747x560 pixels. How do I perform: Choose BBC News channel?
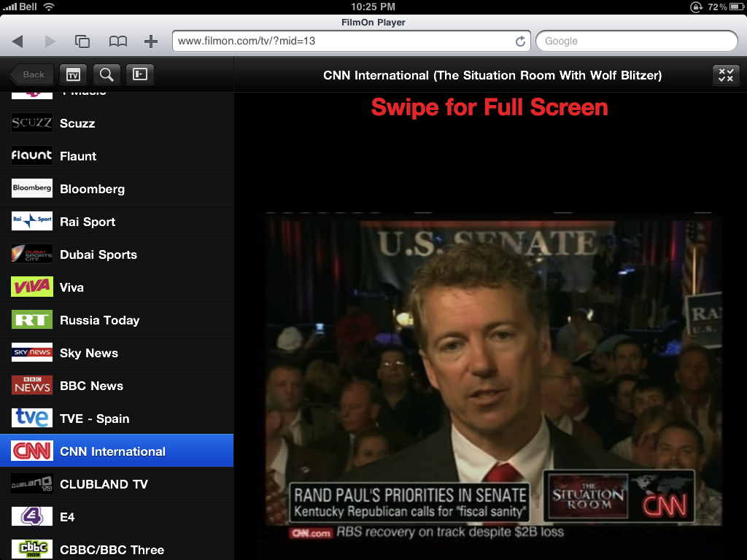pos(117,386)
